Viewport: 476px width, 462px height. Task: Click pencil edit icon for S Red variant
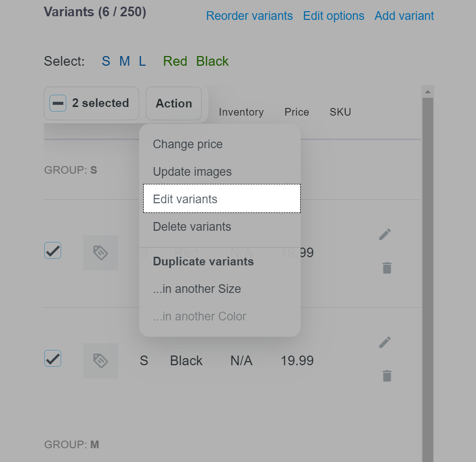(385, 234)
